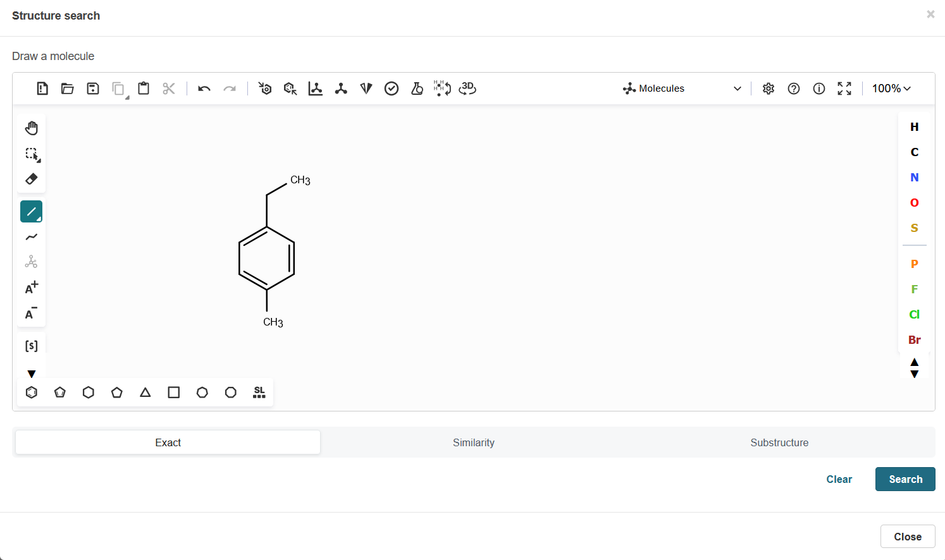Open the Structure Library (SL)
Image resolution: width=945 pixels, height=560 pixels.
coord(259,393)
